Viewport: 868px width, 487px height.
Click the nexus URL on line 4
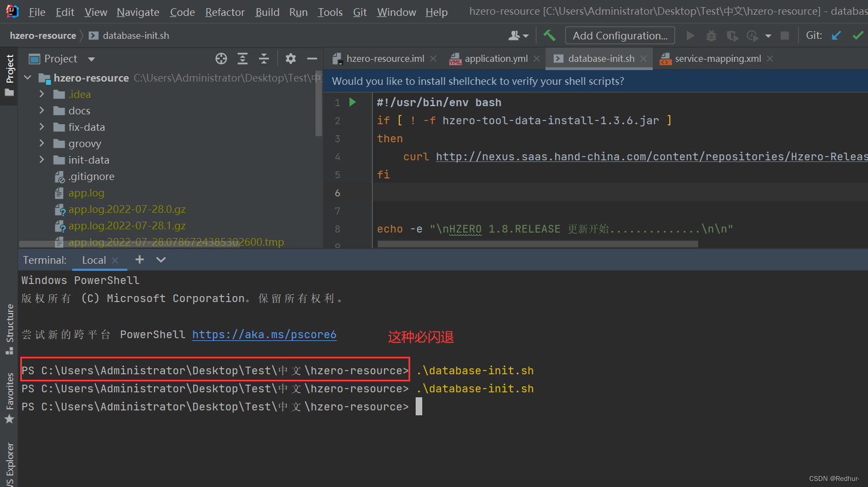click(652, 156)
